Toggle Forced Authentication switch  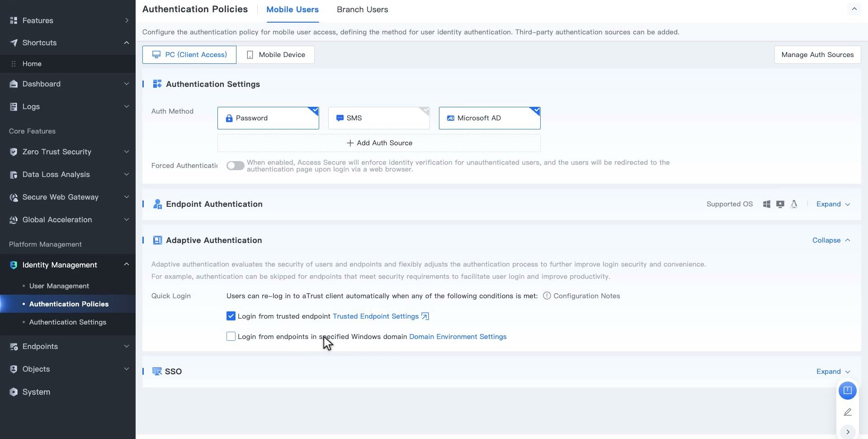[x=235, y=166]
